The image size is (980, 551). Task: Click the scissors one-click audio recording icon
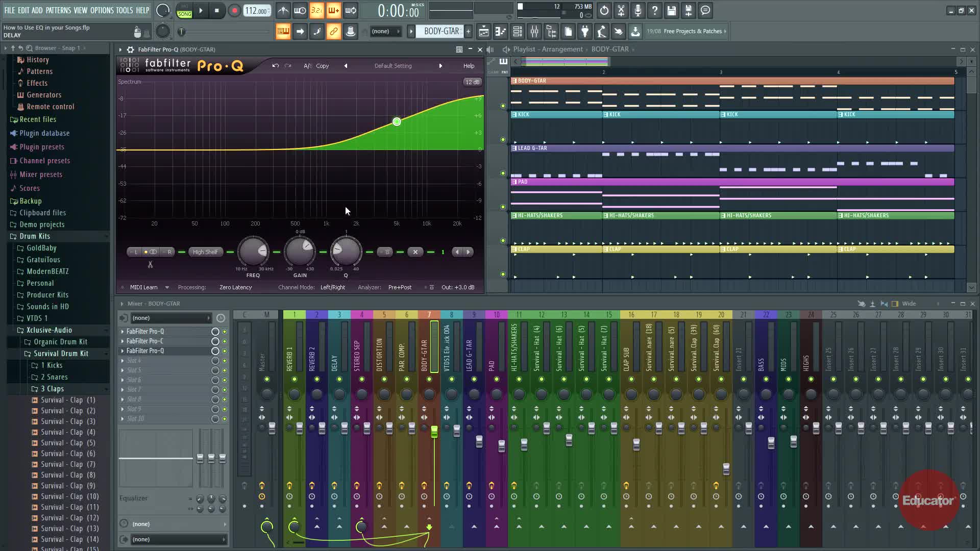click(621, 11)
